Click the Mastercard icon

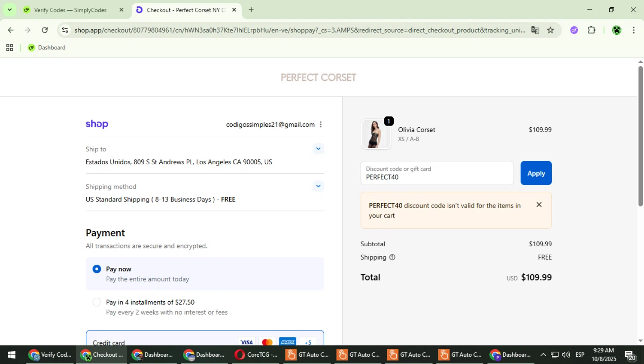click(x=267, y=342)
